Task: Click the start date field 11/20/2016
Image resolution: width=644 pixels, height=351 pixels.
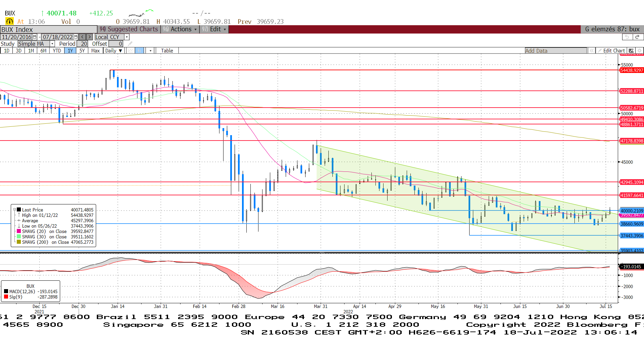Action: coord(16,37)
